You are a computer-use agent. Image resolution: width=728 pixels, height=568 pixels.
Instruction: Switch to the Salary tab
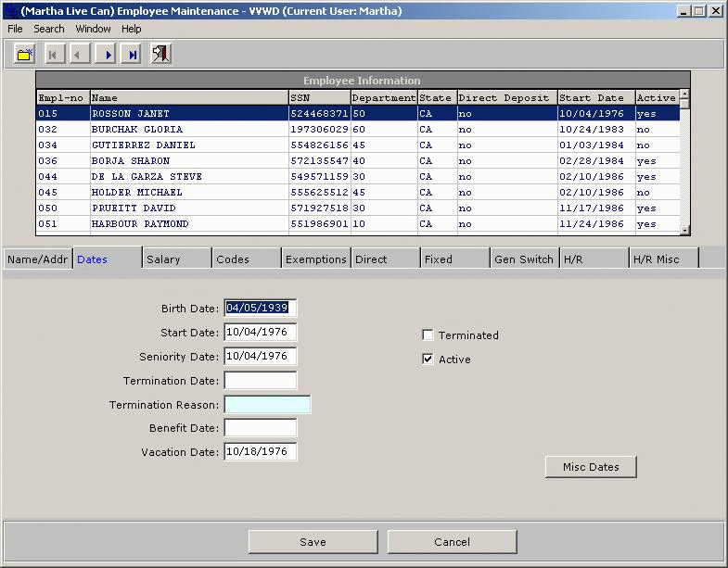tap(176, 259)
